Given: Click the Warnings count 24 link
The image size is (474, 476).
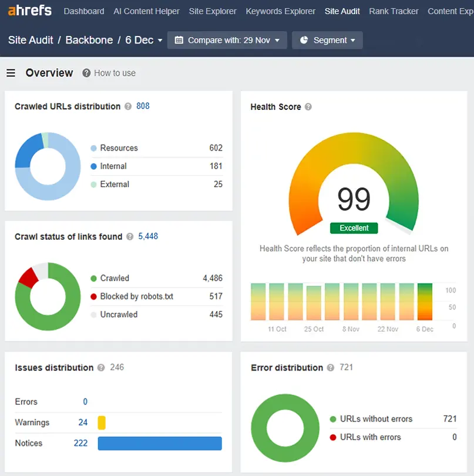Looking at the screenshot, I should (x=83, y=423).
